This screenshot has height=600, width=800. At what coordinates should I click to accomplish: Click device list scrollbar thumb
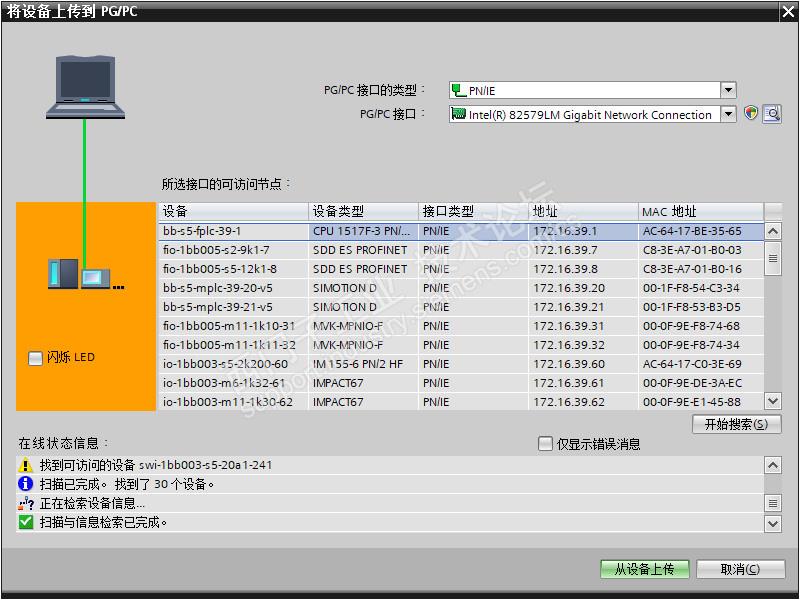(x=772, y=258)
